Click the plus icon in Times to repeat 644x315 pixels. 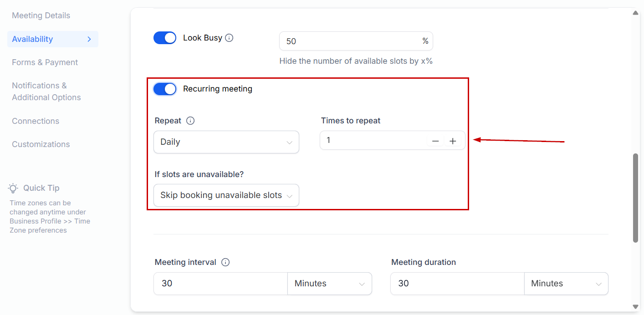pyautogui.click(x=453, y=141)
